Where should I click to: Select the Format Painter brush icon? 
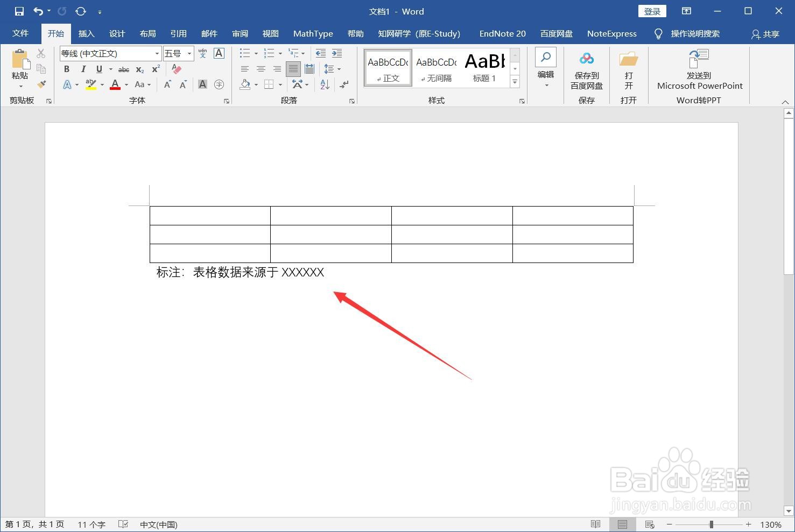tap(41, 84)
